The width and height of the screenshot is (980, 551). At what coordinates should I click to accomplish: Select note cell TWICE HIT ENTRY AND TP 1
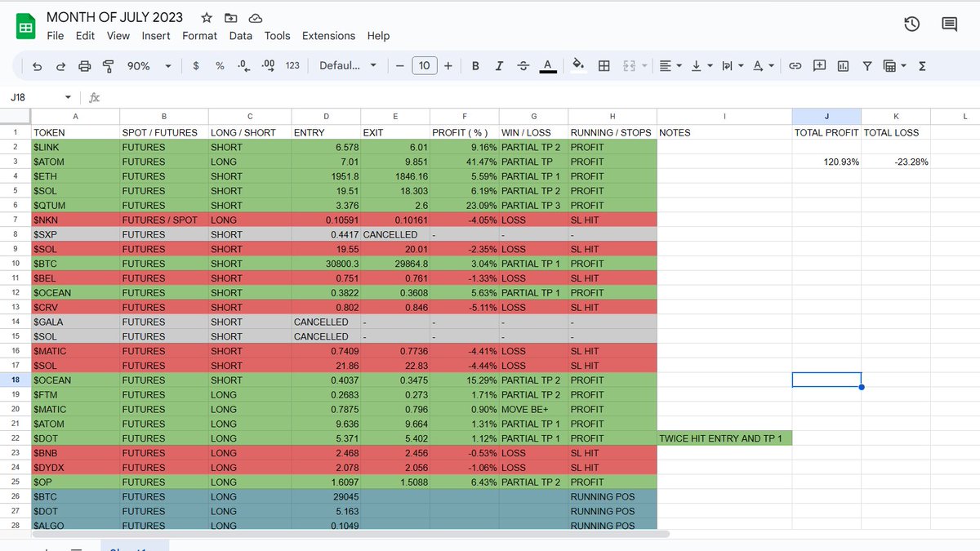pyautogui.click(x=724, y=438)
